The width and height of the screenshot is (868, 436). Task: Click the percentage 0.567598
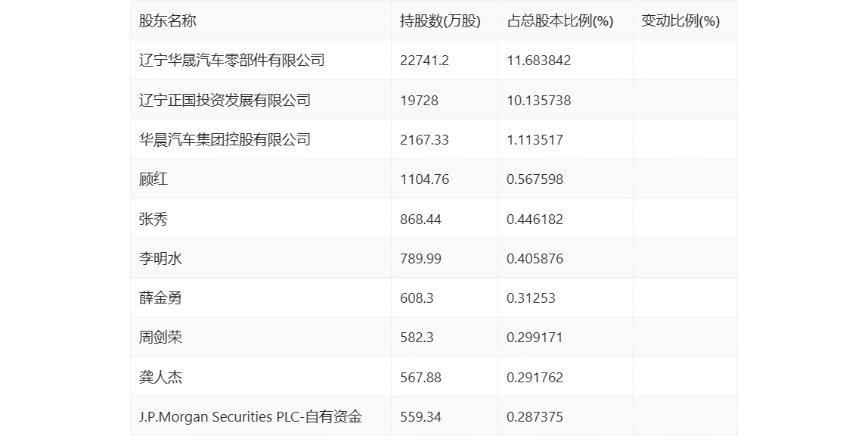coord(535,179)
